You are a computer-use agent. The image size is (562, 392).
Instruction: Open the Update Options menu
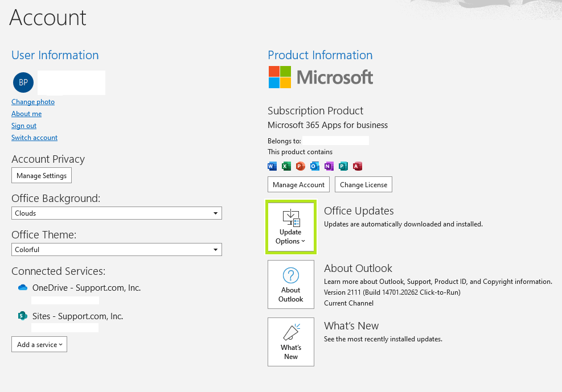coord(290,227)
